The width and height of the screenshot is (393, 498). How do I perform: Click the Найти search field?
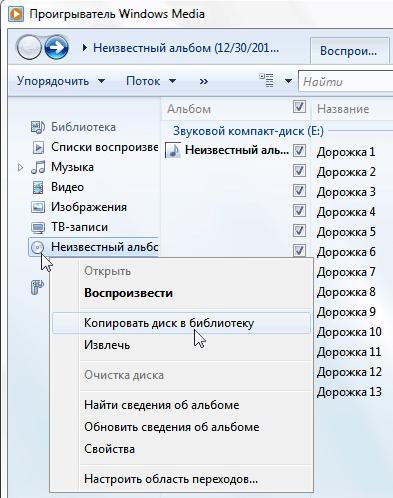pos(346,81)
